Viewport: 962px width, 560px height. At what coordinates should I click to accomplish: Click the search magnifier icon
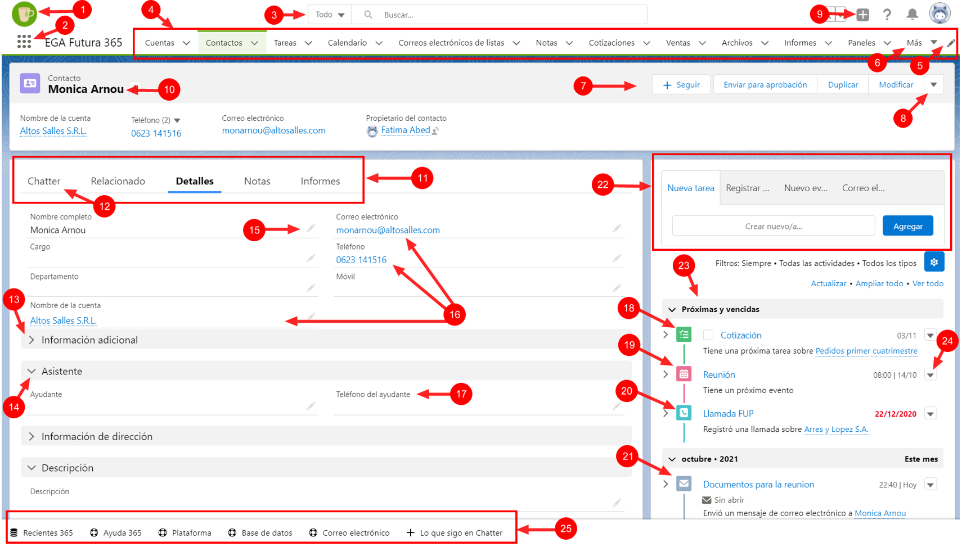point(368,15)
